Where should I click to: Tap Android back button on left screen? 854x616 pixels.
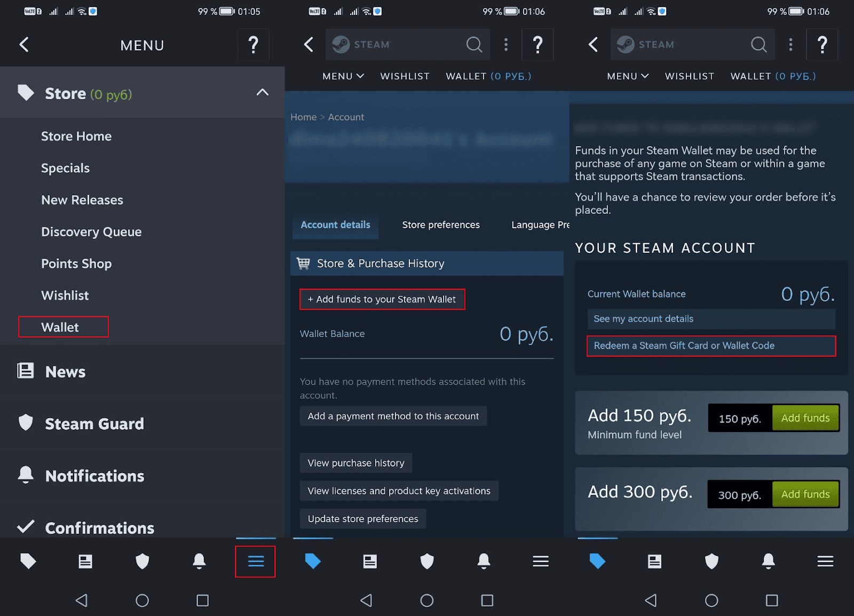pyautogui.click(x=81, y=601)
